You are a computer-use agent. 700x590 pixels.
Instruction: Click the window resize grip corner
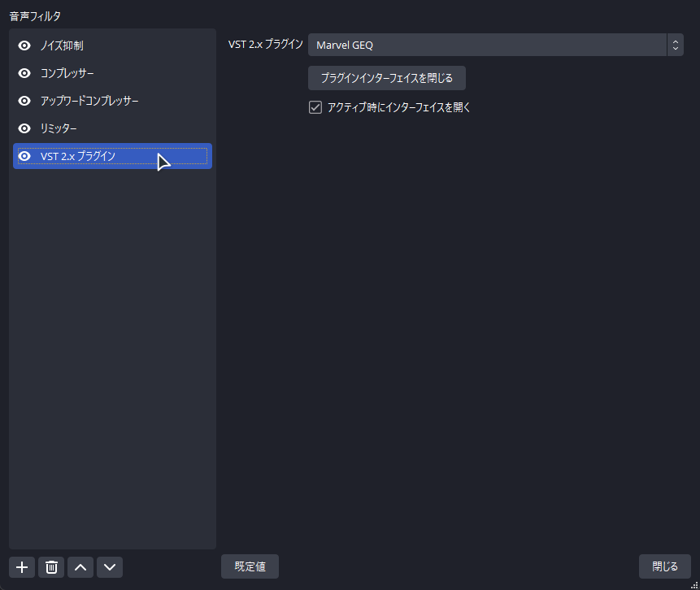point(694,585)
